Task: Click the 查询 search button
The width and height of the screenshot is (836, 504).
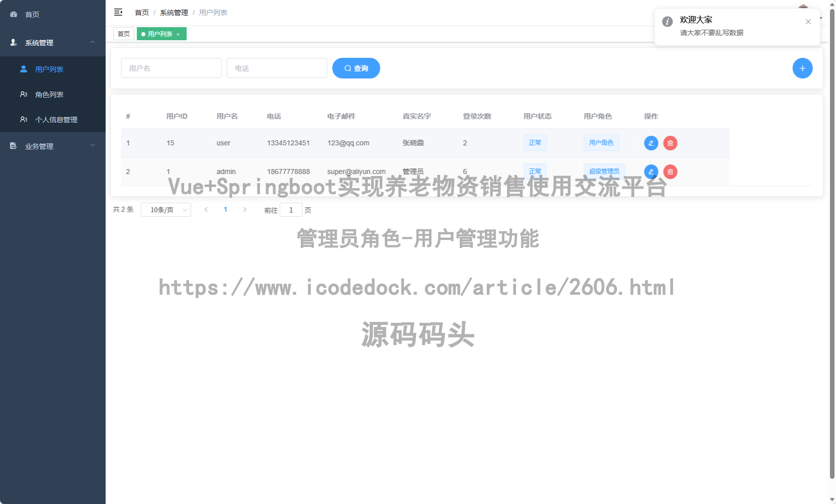Action: pyautogui.click(x=356, y=68)
